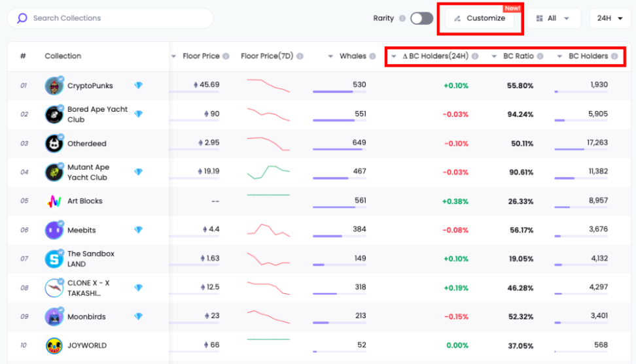Click the blue diamond icon next to Meebits
This screenshot has height=364, width=636.
(x=138, y=230)
